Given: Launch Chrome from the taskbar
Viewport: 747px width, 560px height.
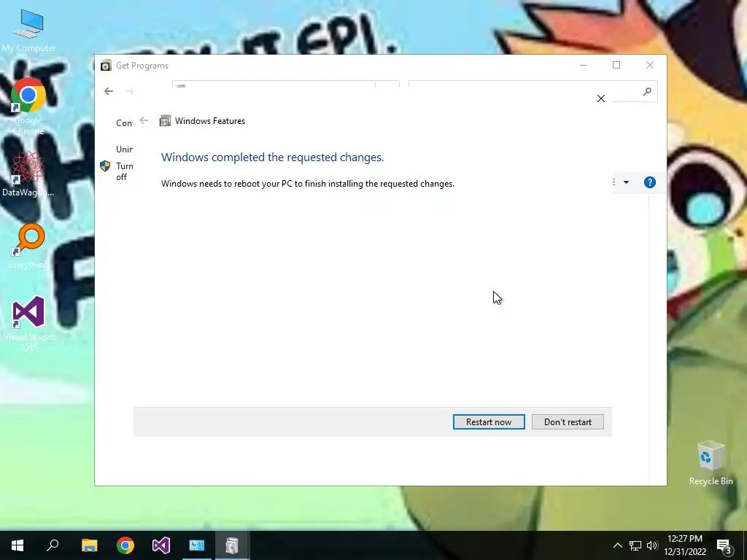Looking at the screenshot, I should coord(125,545).
